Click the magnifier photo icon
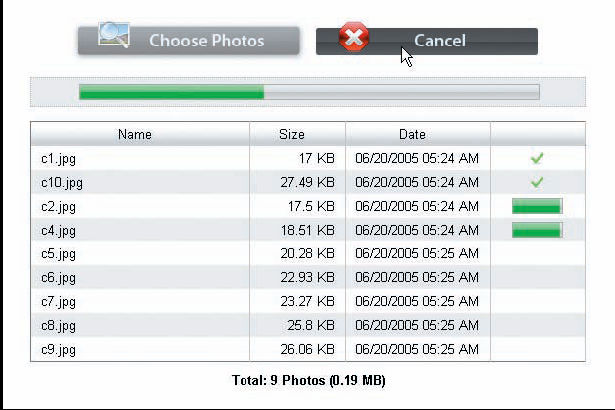This screenshot has height=410, width=615. pos(114,35)
